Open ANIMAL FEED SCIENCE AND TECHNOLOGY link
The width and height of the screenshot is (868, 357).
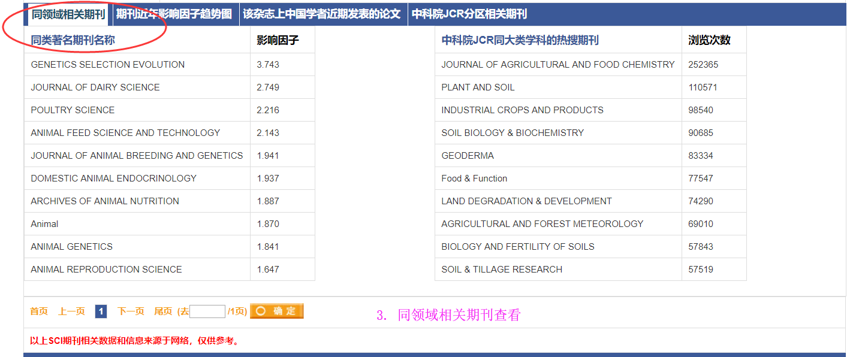125,133
